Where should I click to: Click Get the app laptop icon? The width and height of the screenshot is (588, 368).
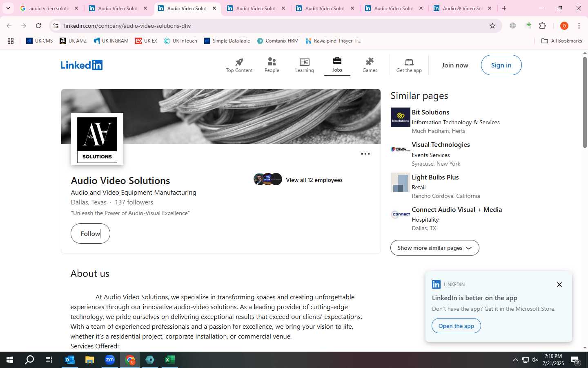[x=409, y=62]
